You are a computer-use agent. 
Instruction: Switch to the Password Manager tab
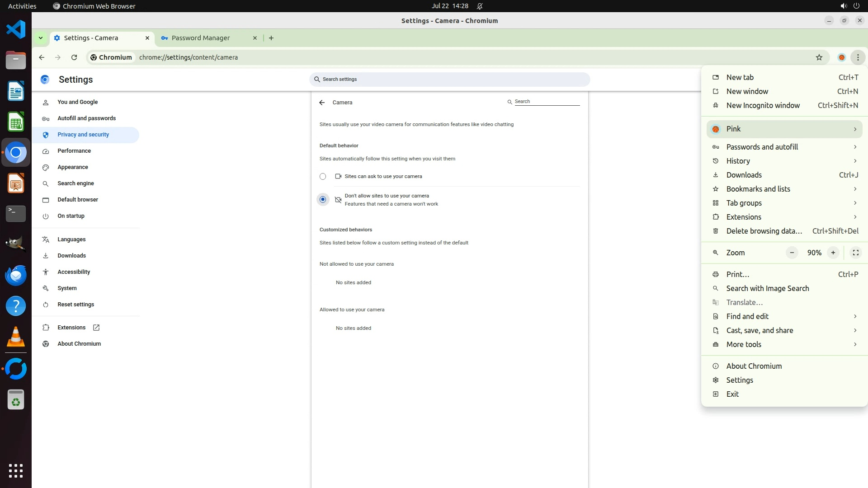tap(201, 38)
